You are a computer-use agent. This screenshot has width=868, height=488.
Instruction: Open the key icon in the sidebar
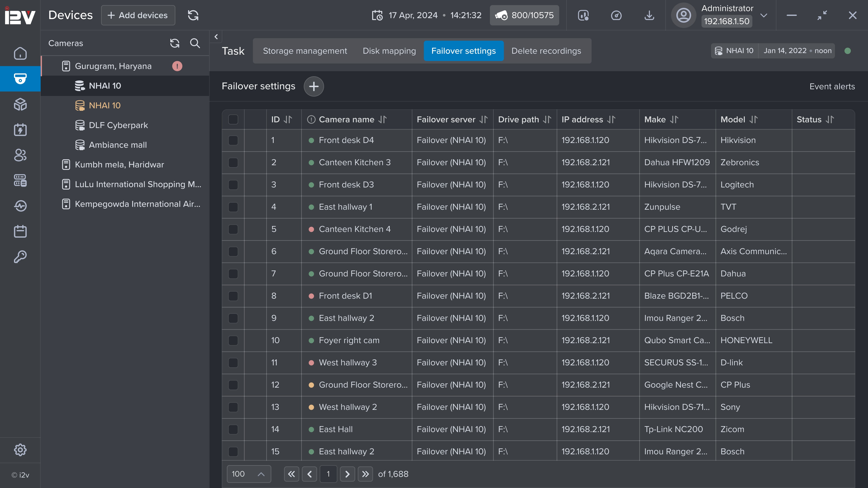point(20,257)
